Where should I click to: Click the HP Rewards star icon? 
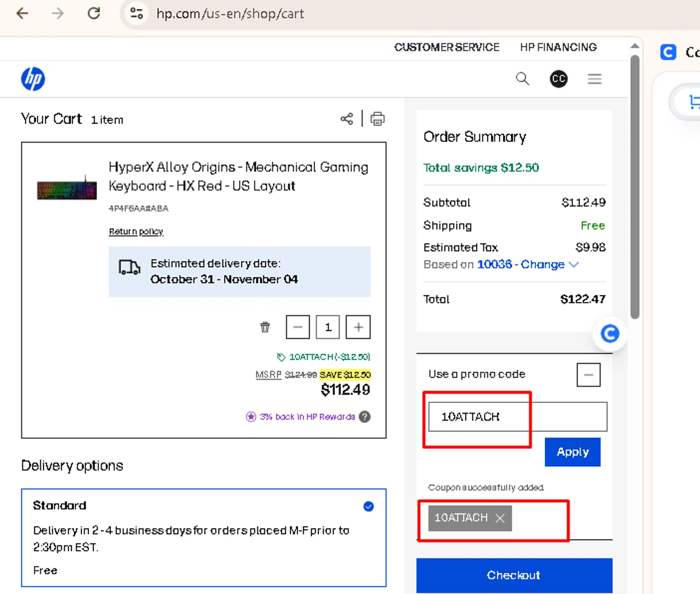251,417
